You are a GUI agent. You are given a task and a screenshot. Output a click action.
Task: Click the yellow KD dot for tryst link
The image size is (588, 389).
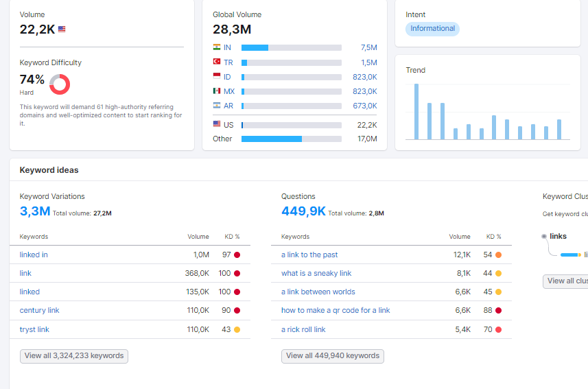pyautogui.click(x=237, y=330)
